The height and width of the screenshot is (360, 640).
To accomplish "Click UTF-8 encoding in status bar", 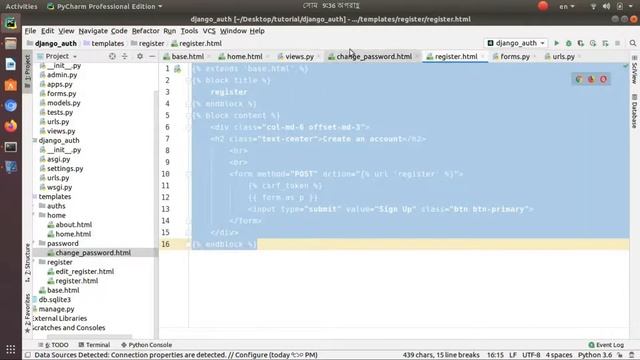I will 531,355.
